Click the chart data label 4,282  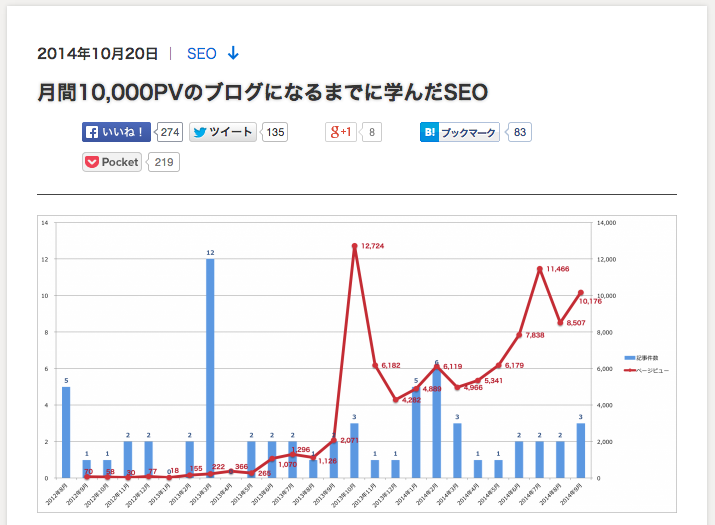[x=411, y=400]
